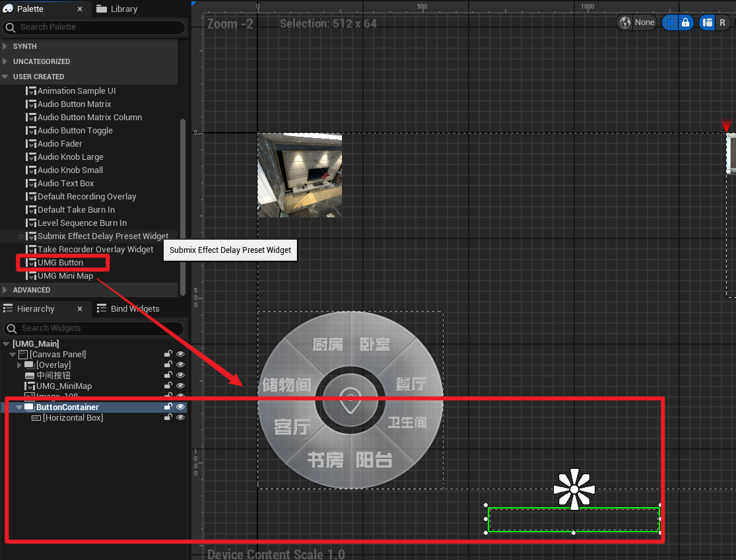This screenshot has width=736, height=560.
Task: Select Animation Sample UI widget
Action: [77, 91]
